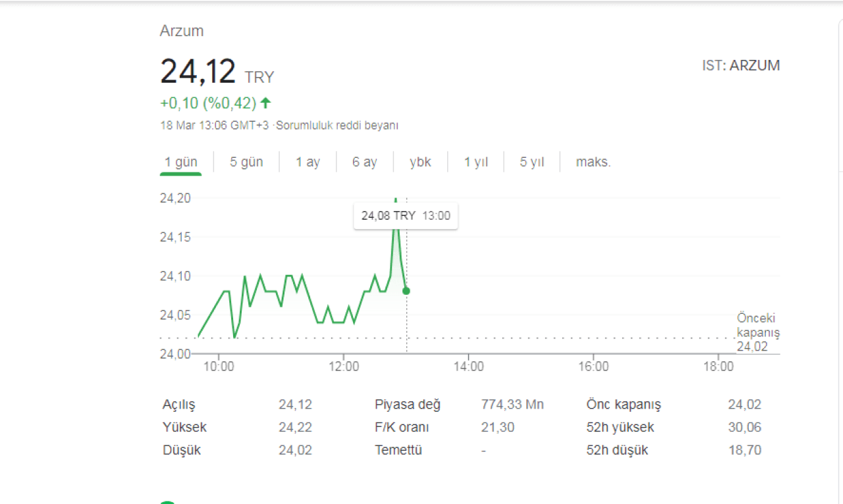Image resolution: width=843 pixels, height=504 pixels.
Task: Open the 6 ay chart range
Action: [x=364, y=162]
